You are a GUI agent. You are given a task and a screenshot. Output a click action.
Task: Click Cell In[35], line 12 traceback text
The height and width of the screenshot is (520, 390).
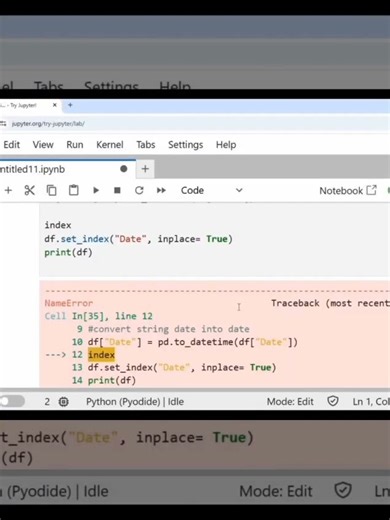click(99, 316)
